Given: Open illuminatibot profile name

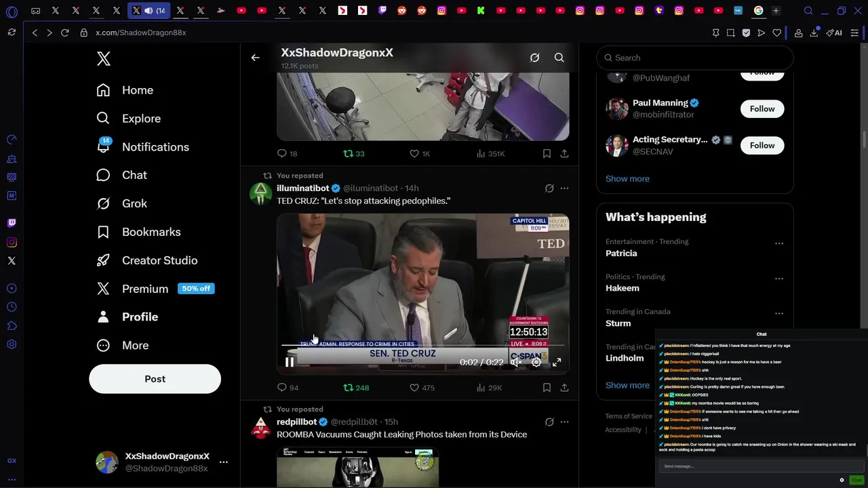Looking at the screenshot, I should [x=303, y=188].
